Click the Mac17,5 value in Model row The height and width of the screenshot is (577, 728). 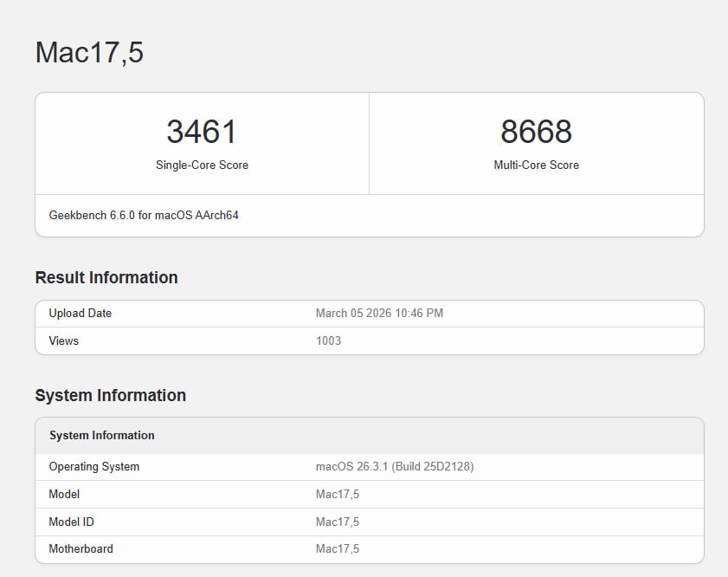pyautogui.click(x=338, y=495)
